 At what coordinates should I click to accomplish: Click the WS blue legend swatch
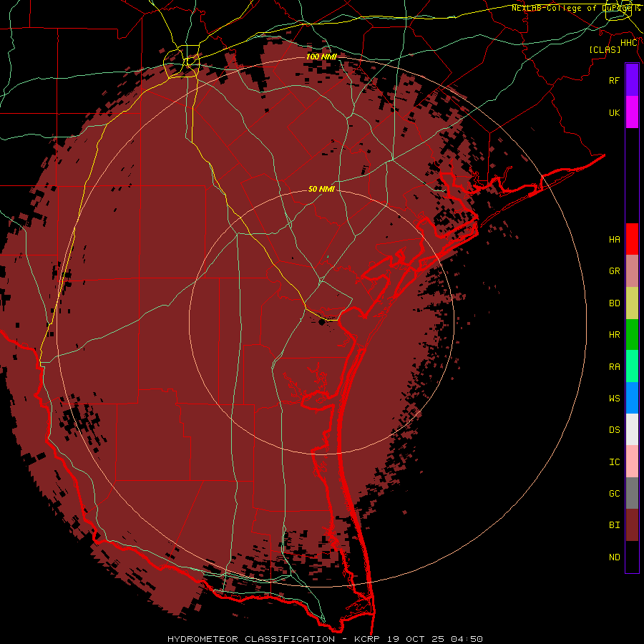point(632,398)
